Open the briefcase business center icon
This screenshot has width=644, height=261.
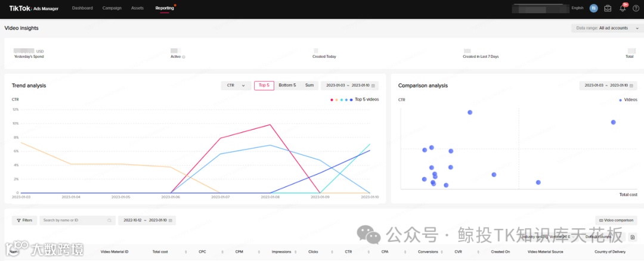608,8
